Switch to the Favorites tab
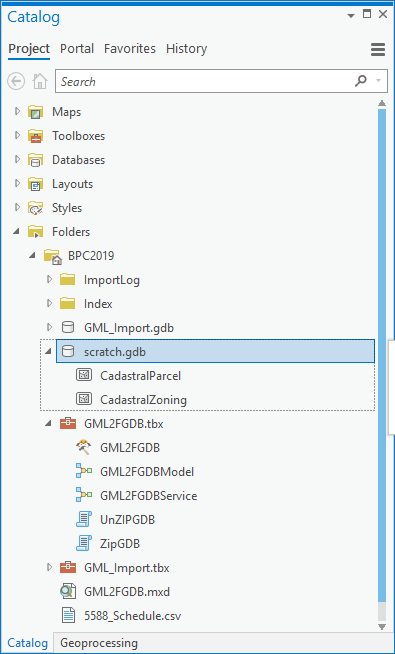 click(x=130, y=49)
